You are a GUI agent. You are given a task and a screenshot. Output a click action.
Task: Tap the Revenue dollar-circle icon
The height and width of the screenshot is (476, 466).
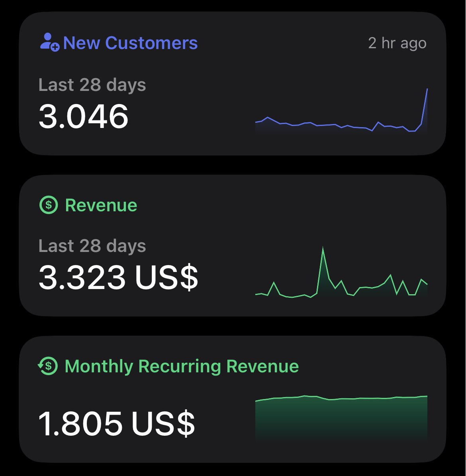[x=49, y=205]
